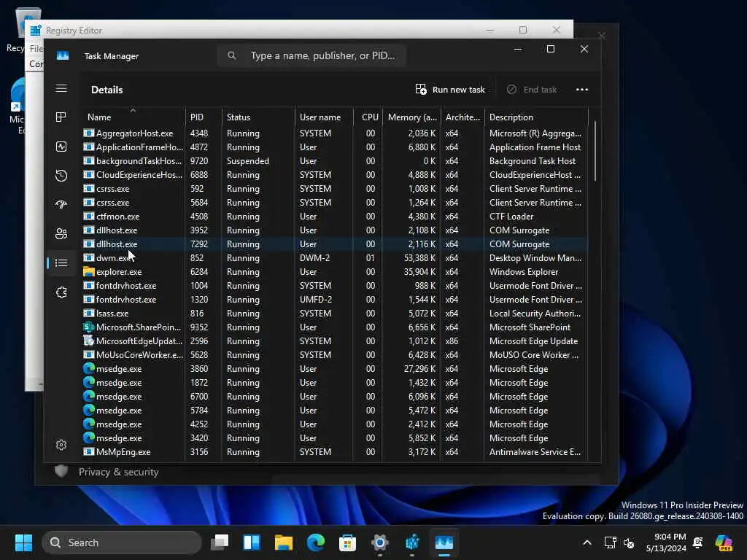This screenshot has width=747, height=560.
Task: Click the x86 architecture cell
Action: 452,341
